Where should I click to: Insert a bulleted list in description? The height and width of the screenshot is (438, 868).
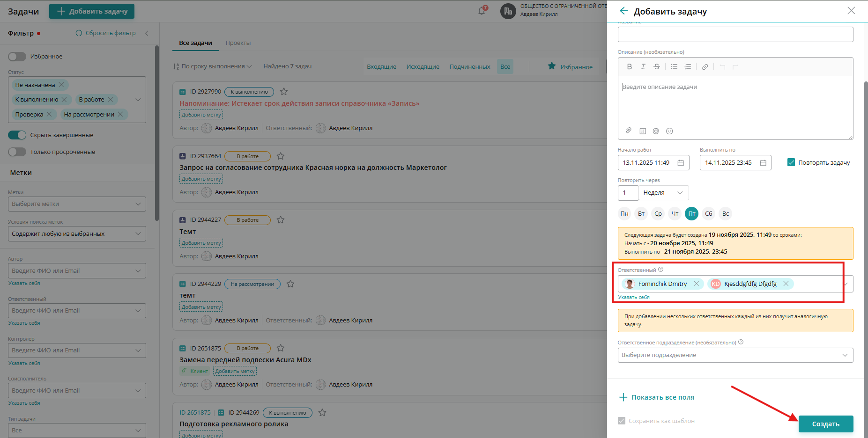(674, 67)
